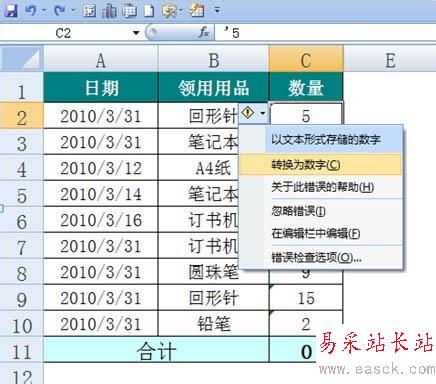The image size is (436, 384).
Task: Click quantity cell showing 15
Action: [x=306, y=298]
